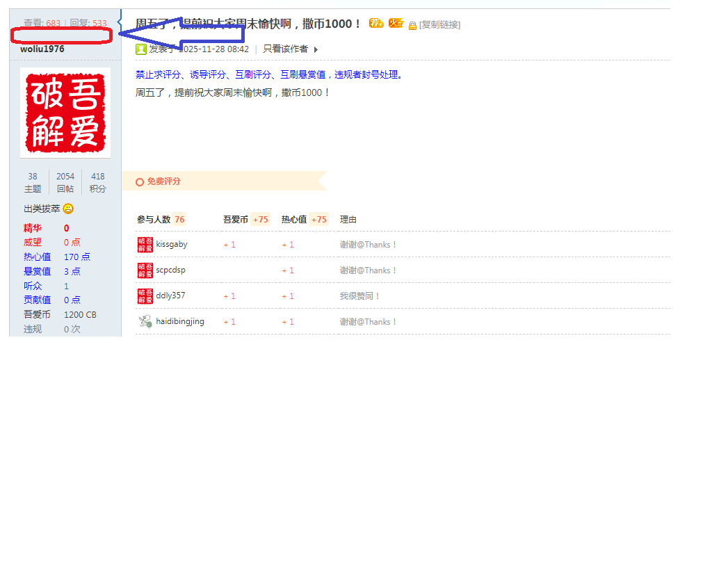Click scpcdsp's small avatar icon

coord(145,270)
